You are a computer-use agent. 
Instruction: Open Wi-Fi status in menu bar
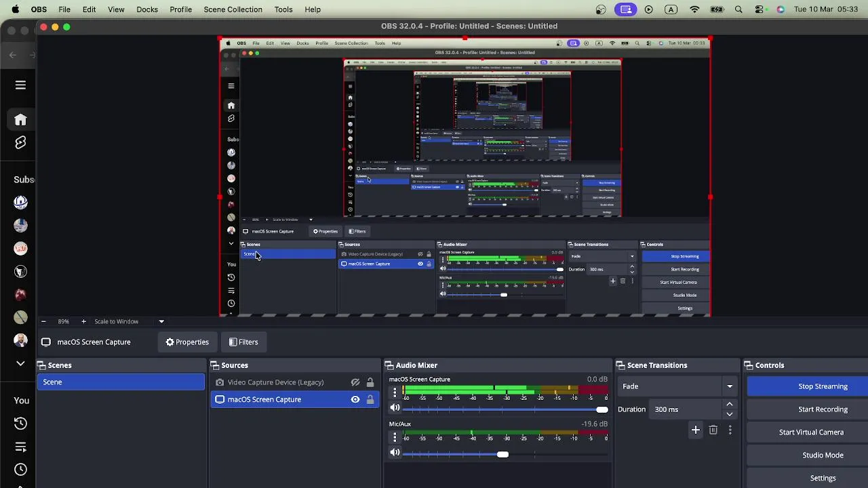click(x=694, y=9)
